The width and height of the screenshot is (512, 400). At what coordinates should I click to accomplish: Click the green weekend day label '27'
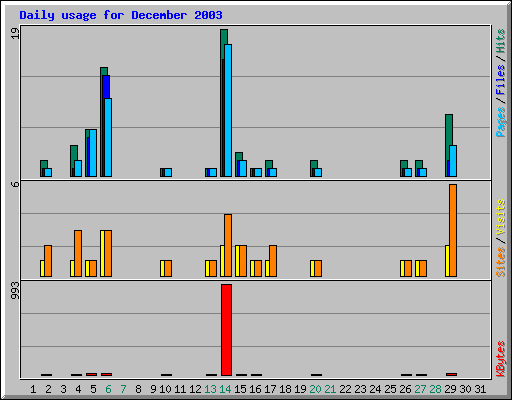pyautogui.click(x=420, y=389)
